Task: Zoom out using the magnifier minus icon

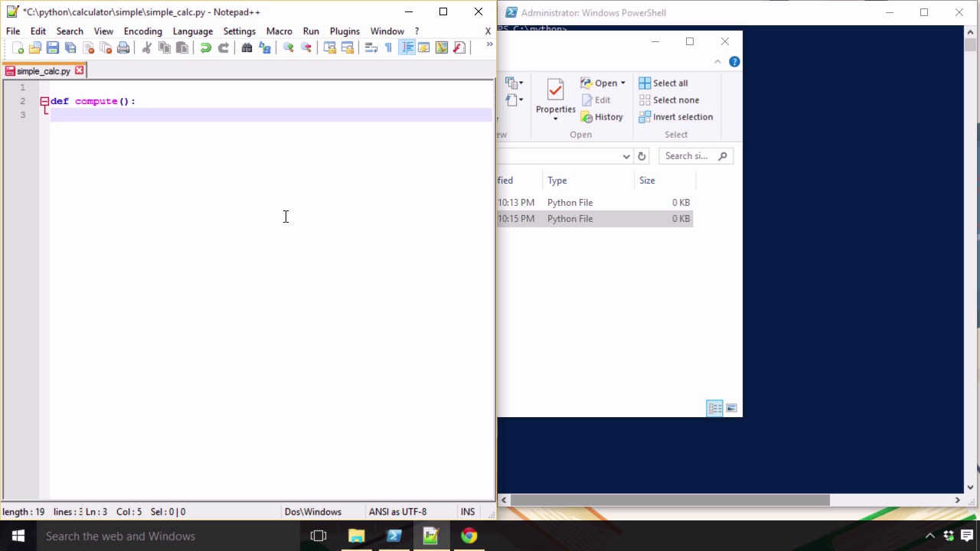Action: pos(306,47)
